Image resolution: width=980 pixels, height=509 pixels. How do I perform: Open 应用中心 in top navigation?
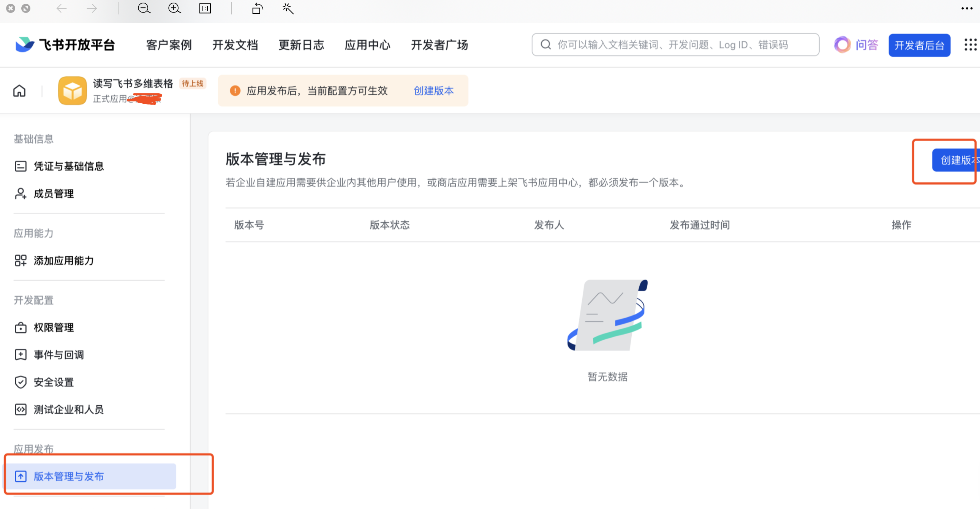click(368, 45)
